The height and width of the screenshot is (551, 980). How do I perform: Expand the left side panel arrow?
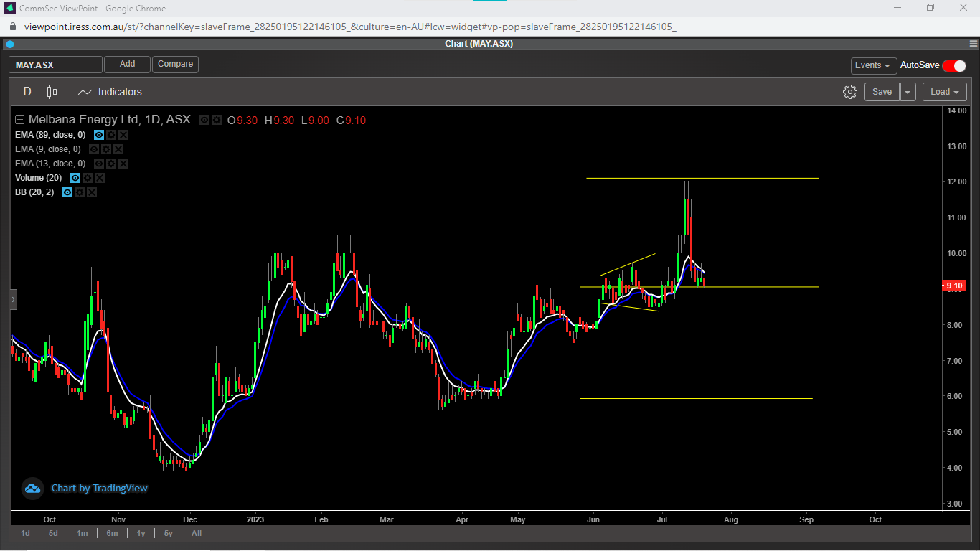coord(13,298)
